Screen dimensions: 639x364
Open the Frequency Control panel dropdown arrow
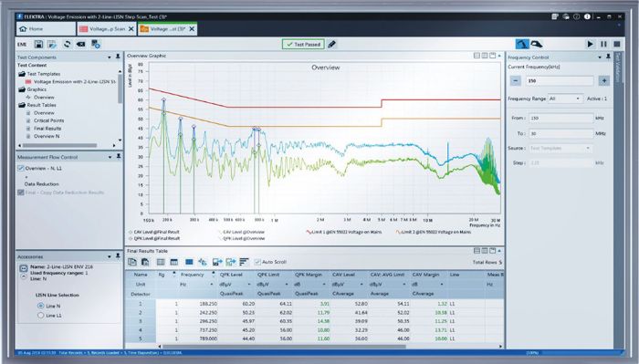(x=600, y=57)
